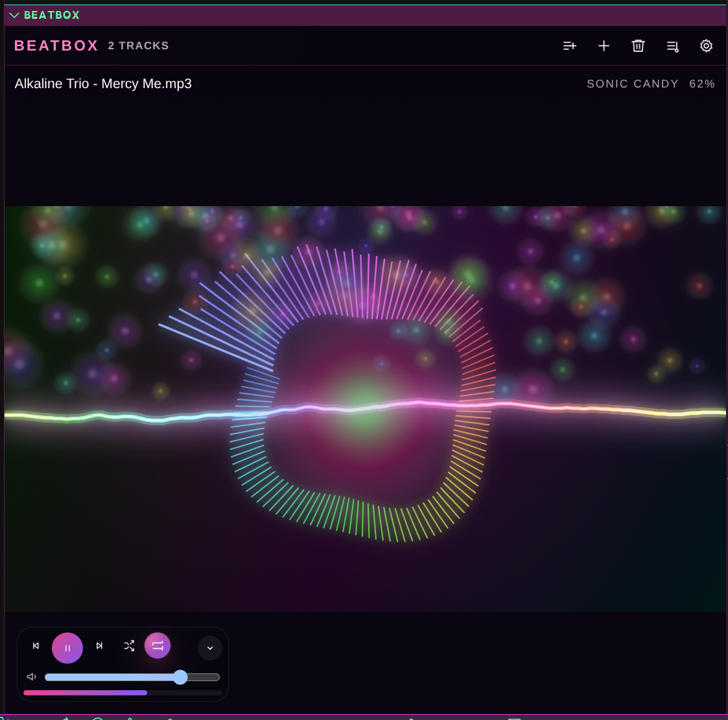Skip to the next track
Image resolution: width=728 pixels, height=720 pixels.
coord(99,645)
